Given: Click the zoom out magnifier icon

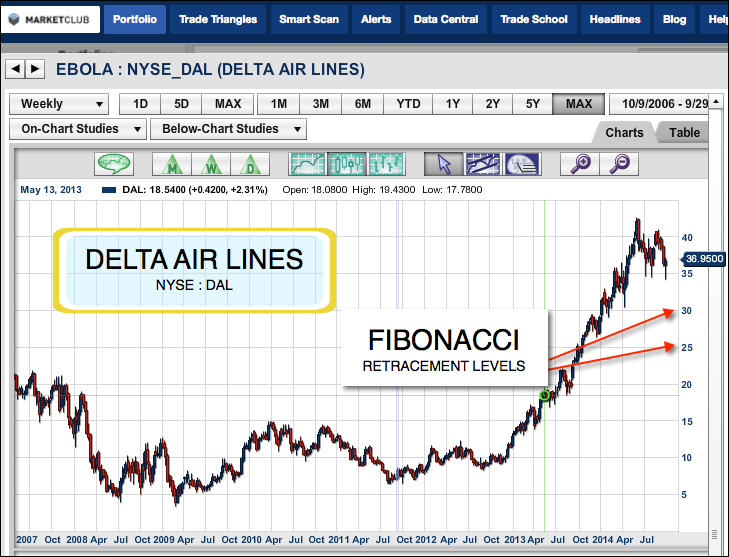Looking at the screenshot, I should 620,164.
